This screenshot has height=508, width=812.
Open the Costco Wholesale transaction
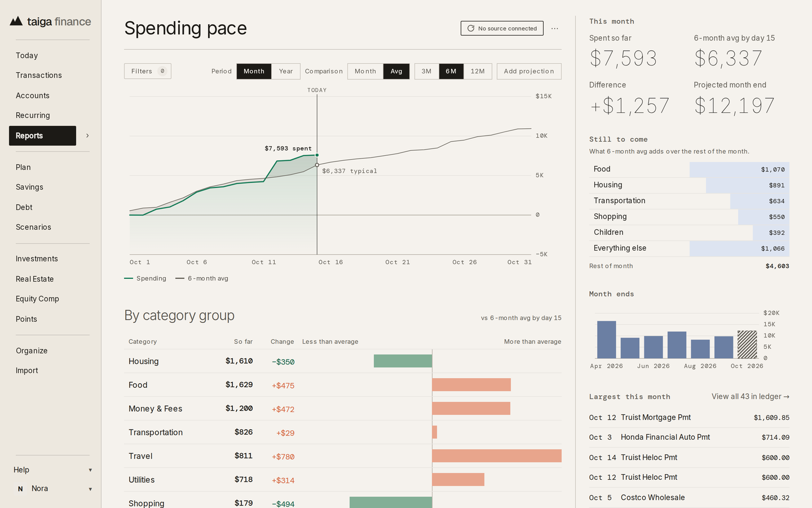(x=689, y=498)
